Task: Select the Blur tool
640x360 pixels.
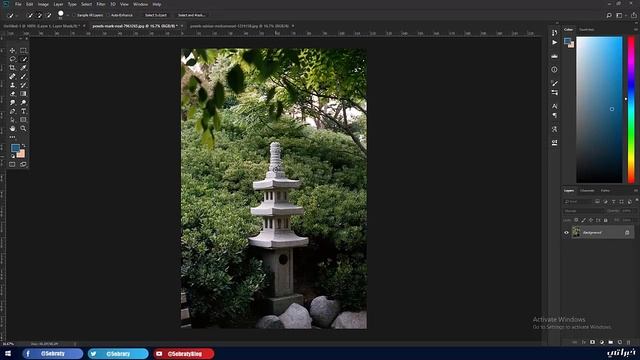Action: [x=12, y=102]
